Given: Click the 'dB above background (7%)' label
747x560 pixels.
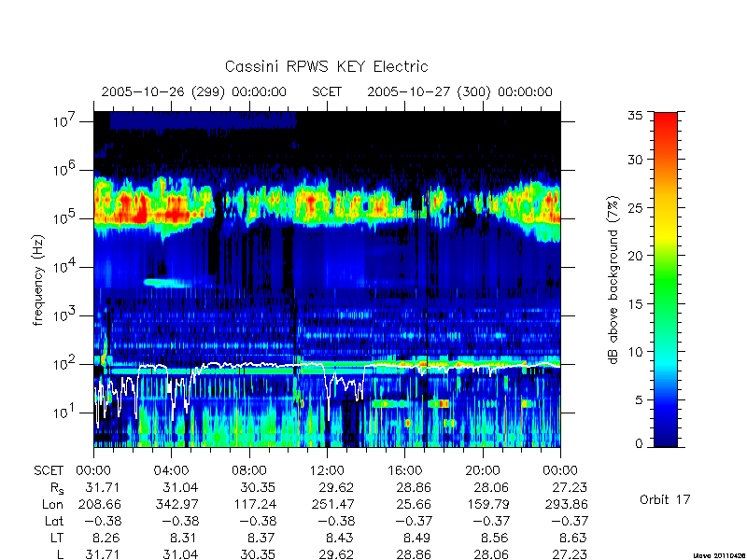Looking at the screenshot, I should [x=613, y=280].
